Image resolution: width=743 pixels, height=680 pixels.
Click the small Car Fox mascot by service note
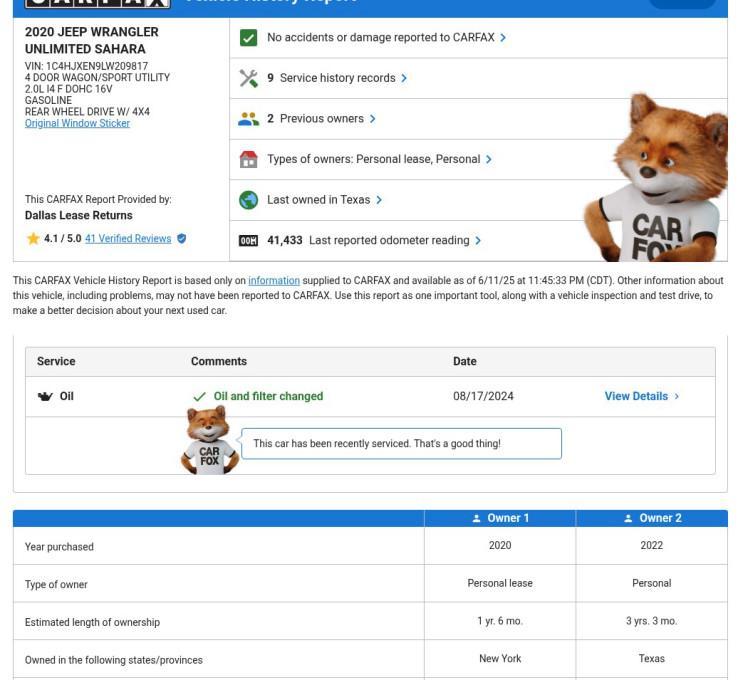(209, 440)
